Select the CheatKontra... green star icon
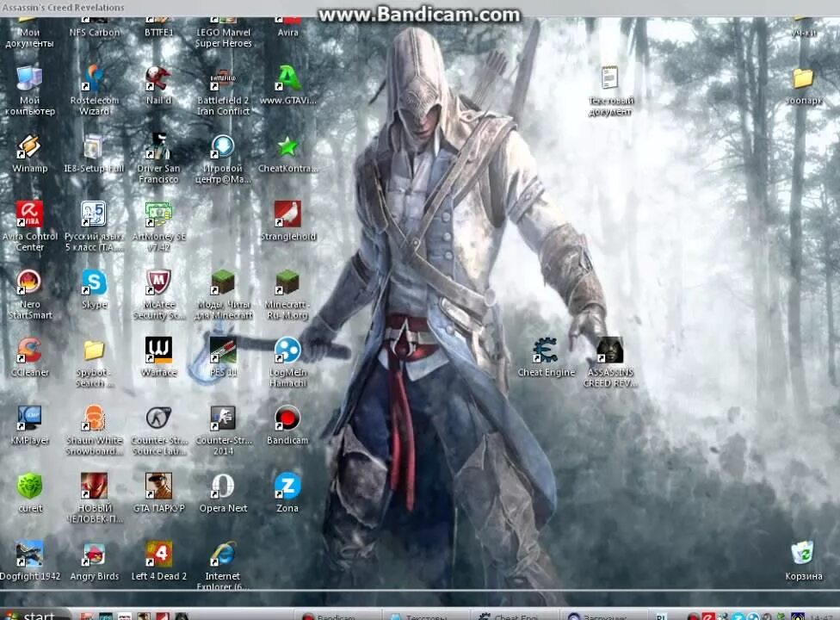The height and width of the screenshot is (620, 840). click(x=287, y=147)
